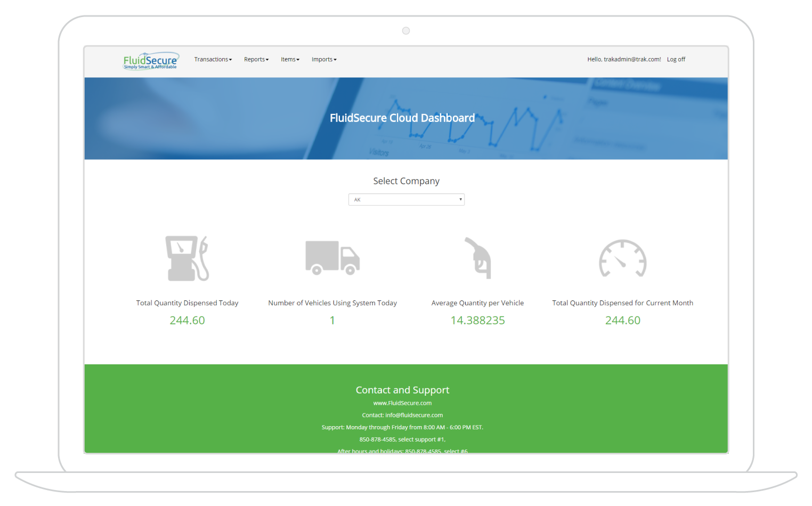Click the info@fluidsecure.com contact email

pos(414,415)
